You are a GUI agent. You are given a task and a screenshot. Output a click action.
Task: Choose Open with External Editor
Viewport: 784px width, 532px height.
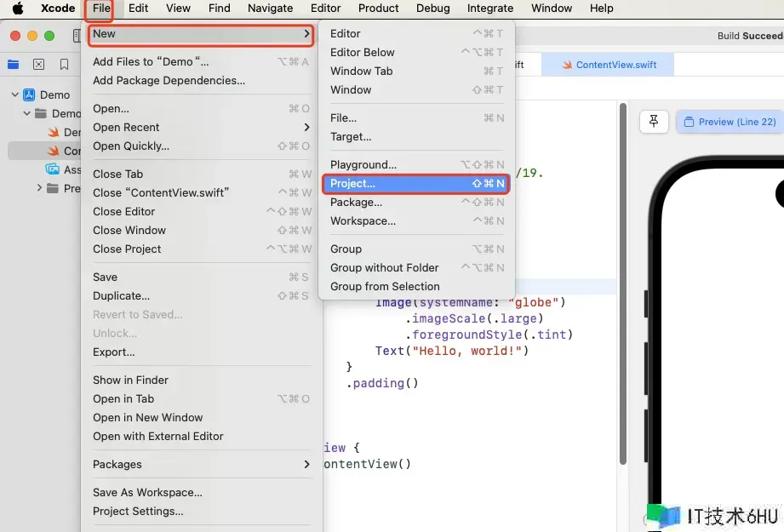click(x=201, y=437)
